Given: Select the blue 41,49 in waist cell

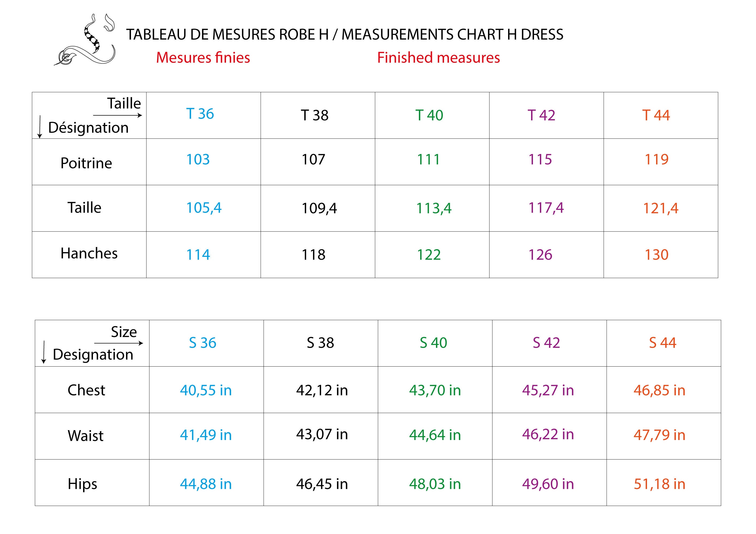Looking at the screenshot, I should 206,435.
